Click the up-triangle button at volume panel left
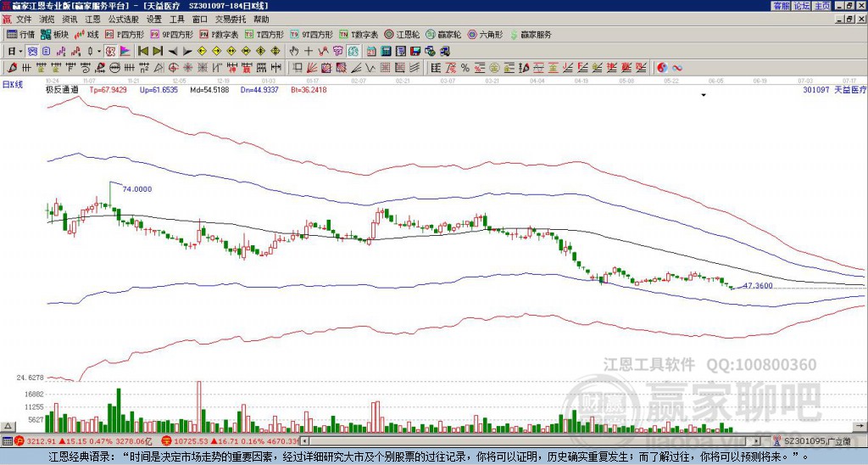This screenshot has height=465, width=868. 8,426
